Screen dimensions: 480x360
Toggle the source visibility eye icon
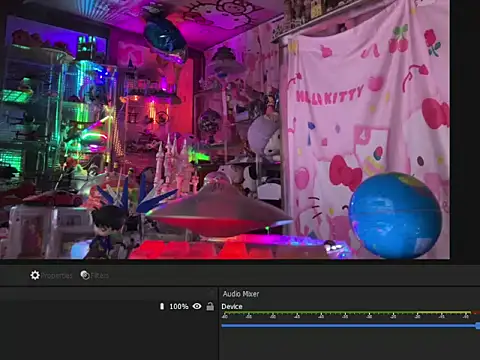click(x=197, y=306)
